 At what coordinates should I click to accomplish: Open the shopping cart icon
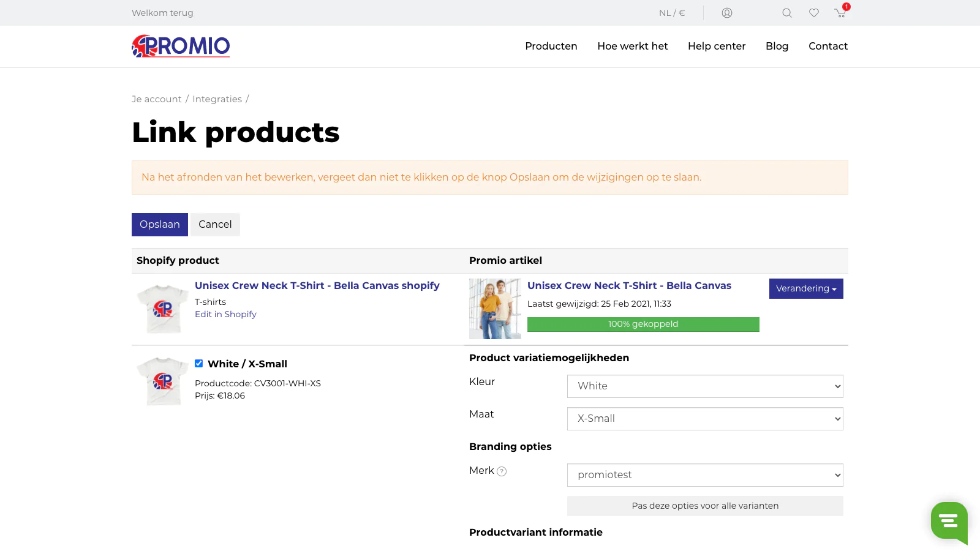pos(840,13)
